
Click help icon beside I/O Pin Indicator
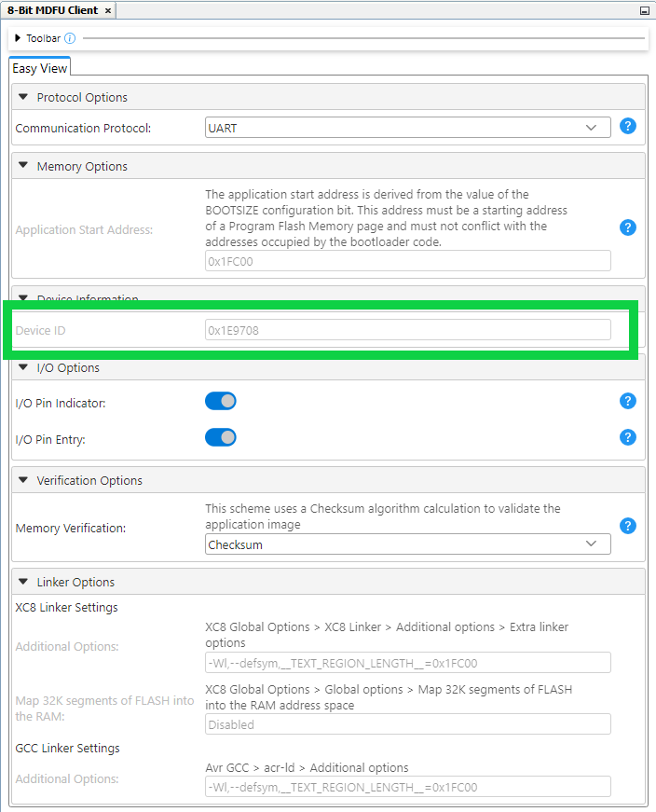628,401
